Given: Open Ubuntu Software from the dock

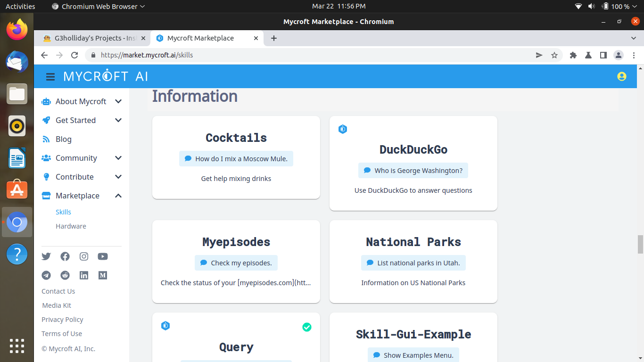Looking at the screenshot, I should tap(17, 190).
